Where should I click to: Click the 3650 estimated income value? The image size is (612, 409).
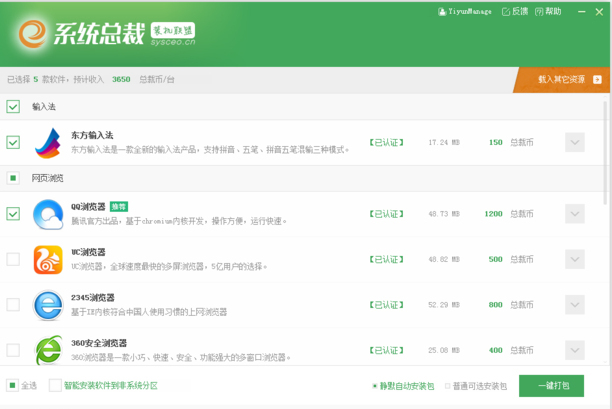point(121,79)
